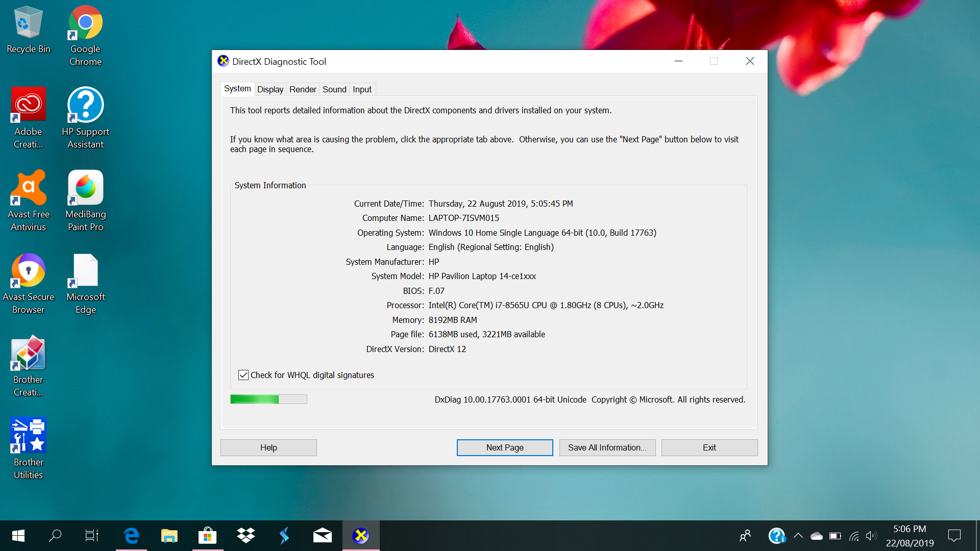980x551 pixels.
Task: Toggle Check for WHQL digital signatures
Action: click(243, 375)
